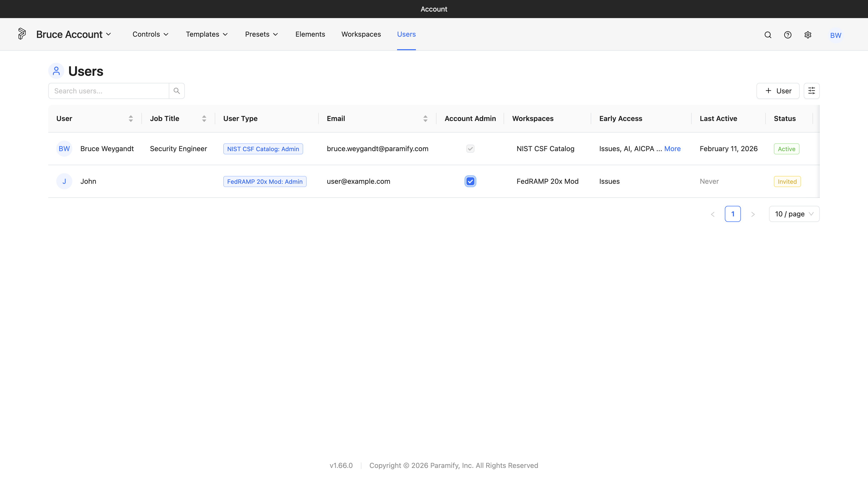This screenshot has height=483, width=868.
Task: Go to the Workspaces tab
Action: coord(361,34)
